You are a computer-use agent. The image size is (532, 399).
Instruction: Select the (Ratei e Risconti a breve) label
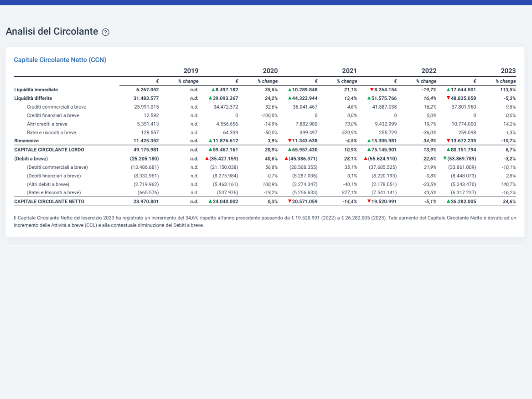click(x=54, y=192)
